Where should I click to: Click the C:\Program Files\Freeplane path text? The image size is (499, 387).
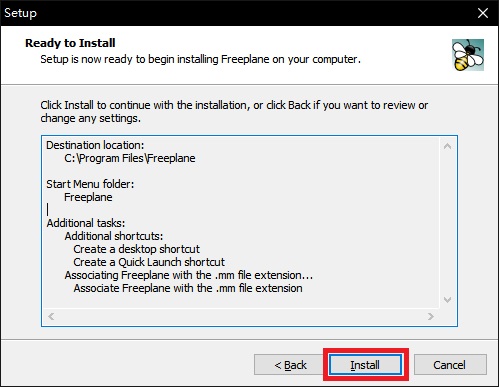pos(130,158)
